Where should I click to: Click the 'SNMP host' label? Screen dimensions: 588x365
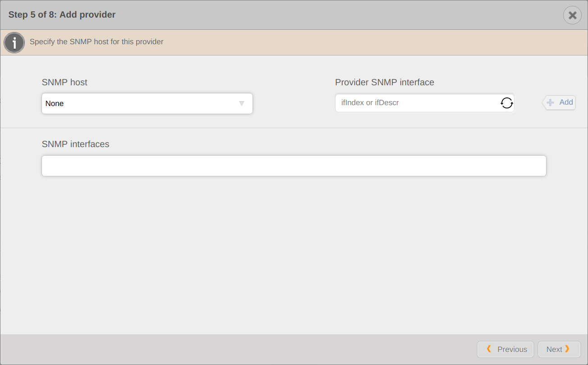[x=64, y=82]
